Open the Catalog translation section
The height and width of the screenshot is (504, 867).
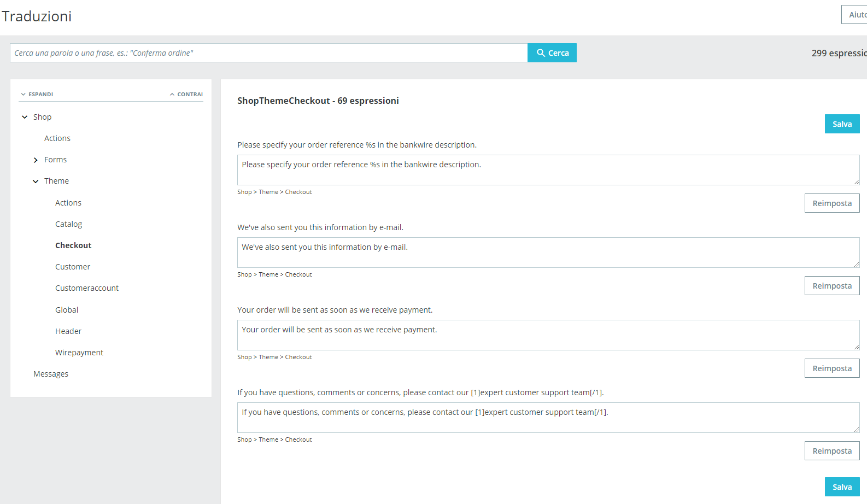[x=68, y=224]
